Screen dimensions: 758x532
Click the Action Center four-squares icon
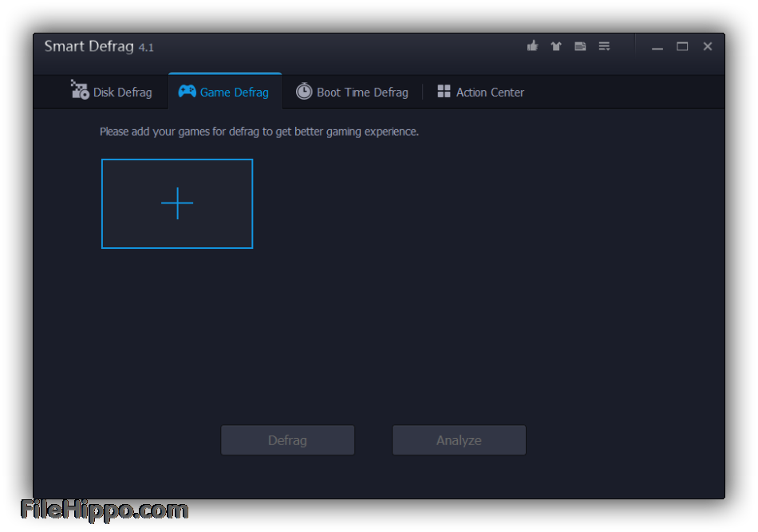[x=444, y=92]
